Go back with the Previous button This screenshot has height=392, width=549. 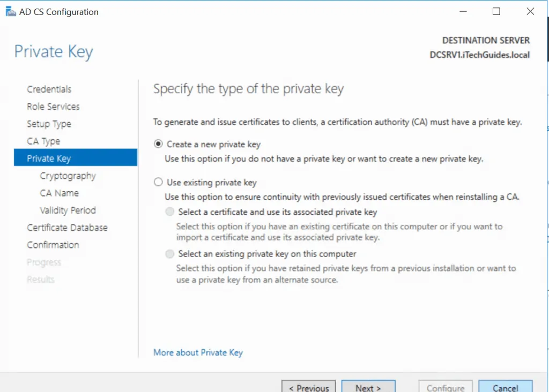(x=308, y=387)
